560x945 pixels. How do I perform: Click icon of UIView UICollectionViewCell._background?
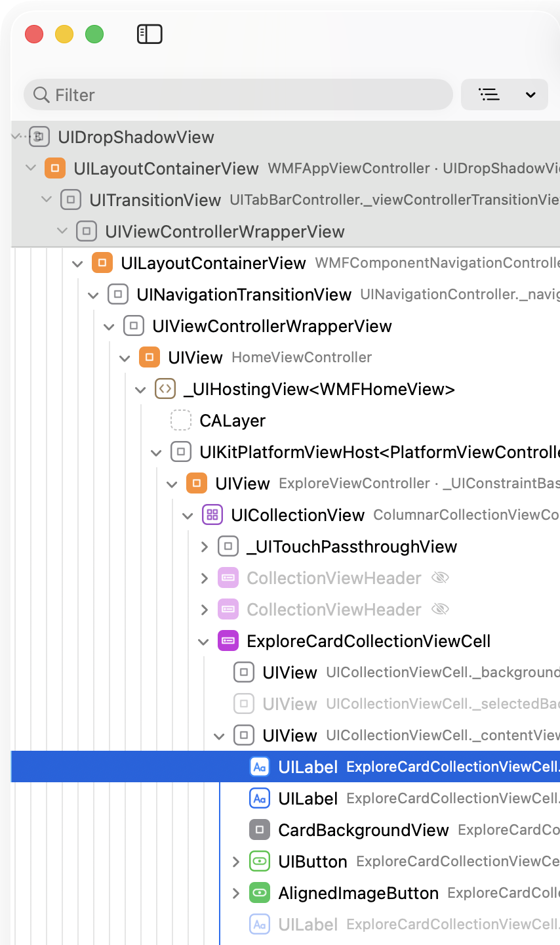(244, 672)
